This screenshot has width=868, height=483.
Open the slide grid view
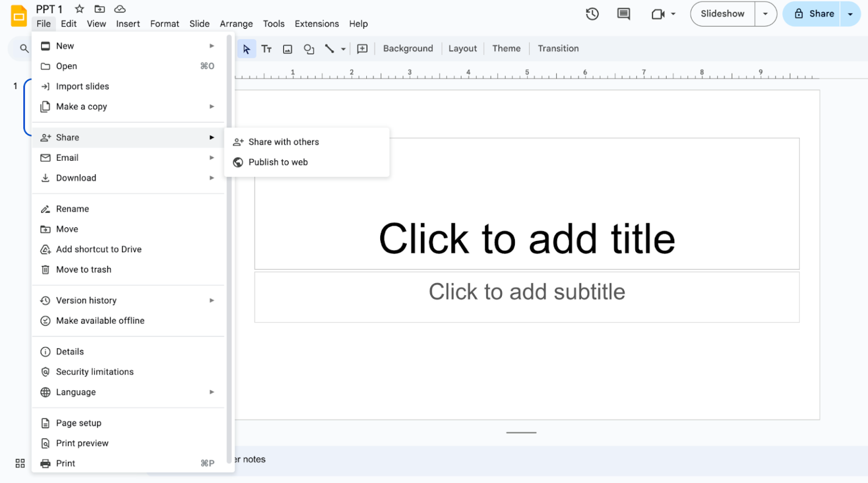coord(20,463)
